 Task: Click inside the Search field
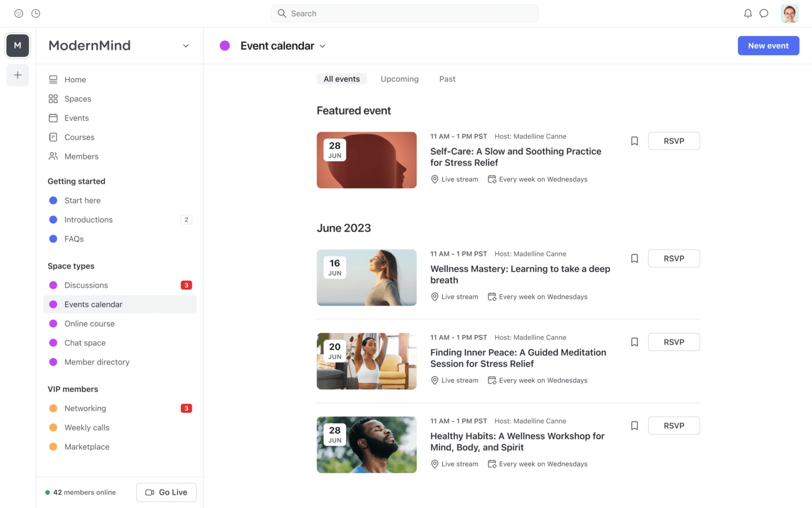point(405,13)
